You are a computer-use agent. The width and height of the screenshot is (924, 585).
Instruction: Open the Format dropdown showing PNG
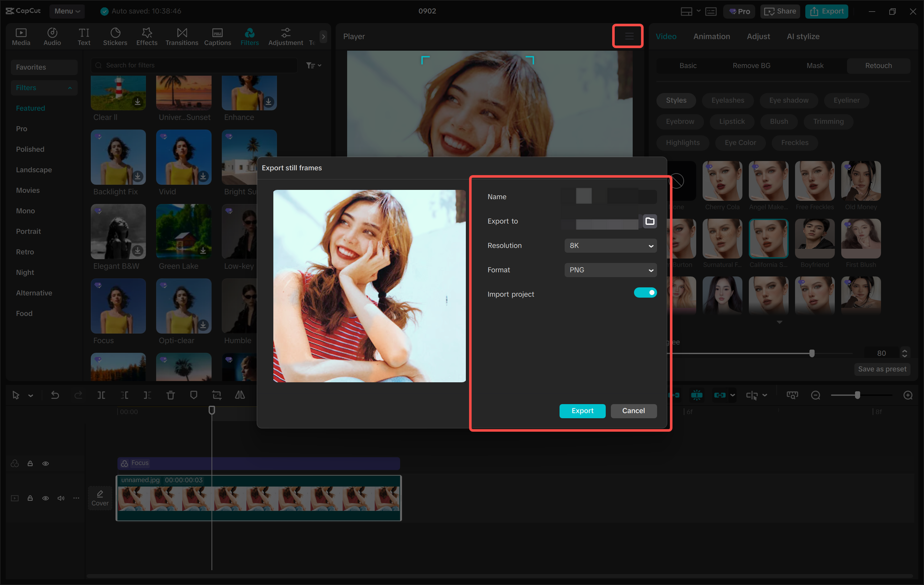tap(610, 270)
